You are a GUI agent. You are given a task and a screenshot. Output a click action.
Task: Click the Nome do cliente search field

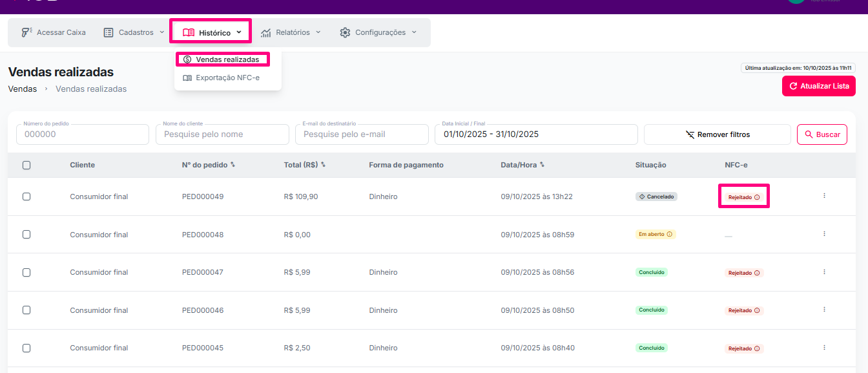pos(222,134)
